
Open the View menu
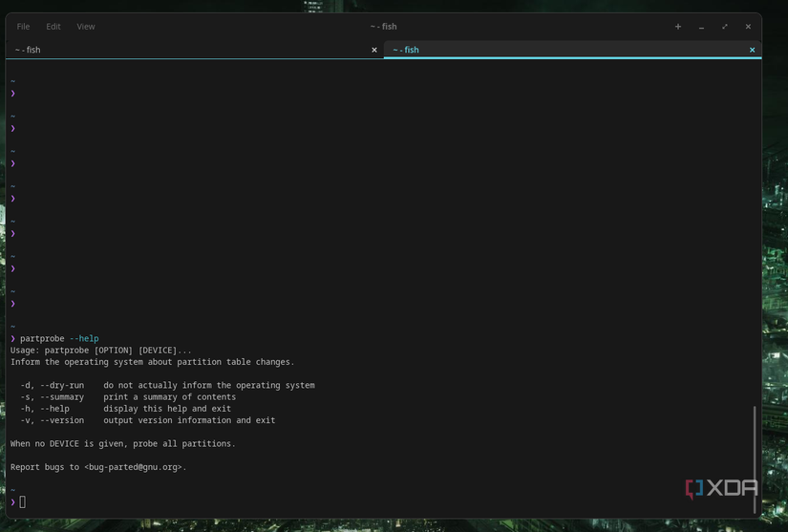[86, 27]
